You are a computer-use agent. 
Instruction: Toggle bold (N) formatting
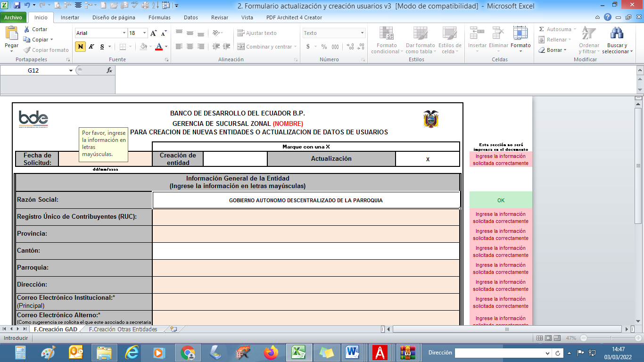pyautogui.click(x=80, y=47)
